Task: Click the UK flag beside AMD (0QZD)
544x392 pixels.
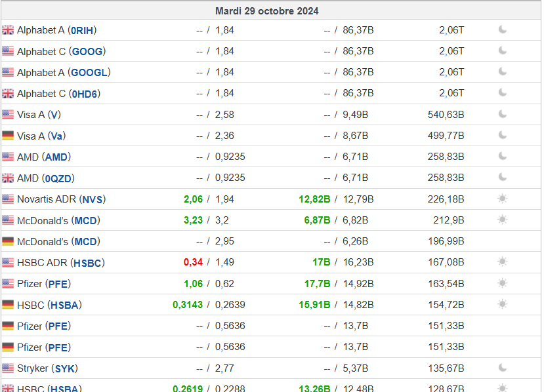Action: tap(8, 178)
